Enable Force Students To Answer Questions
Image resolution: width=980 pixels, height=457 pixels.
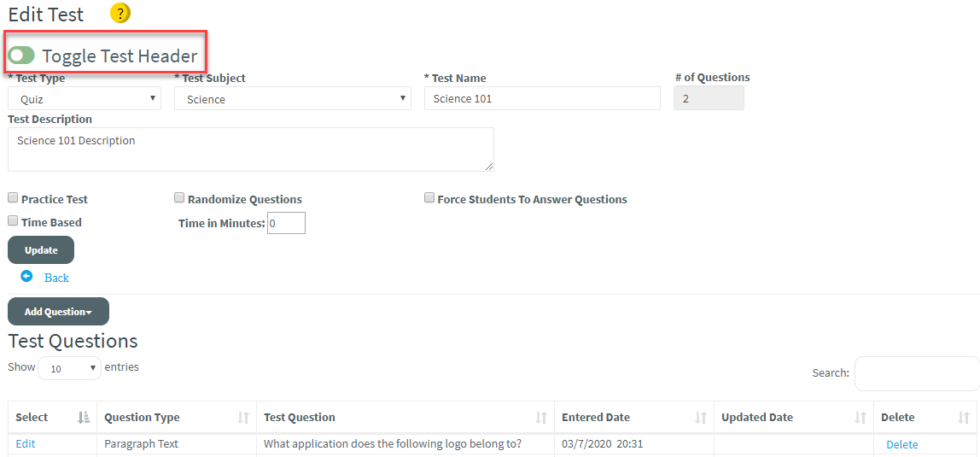[429, 198]
